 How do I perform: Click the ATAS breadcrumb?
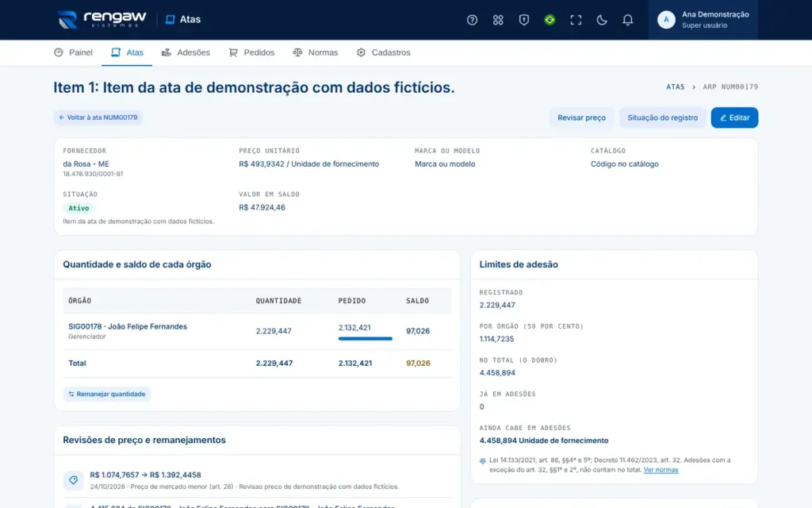click(676, 87)
